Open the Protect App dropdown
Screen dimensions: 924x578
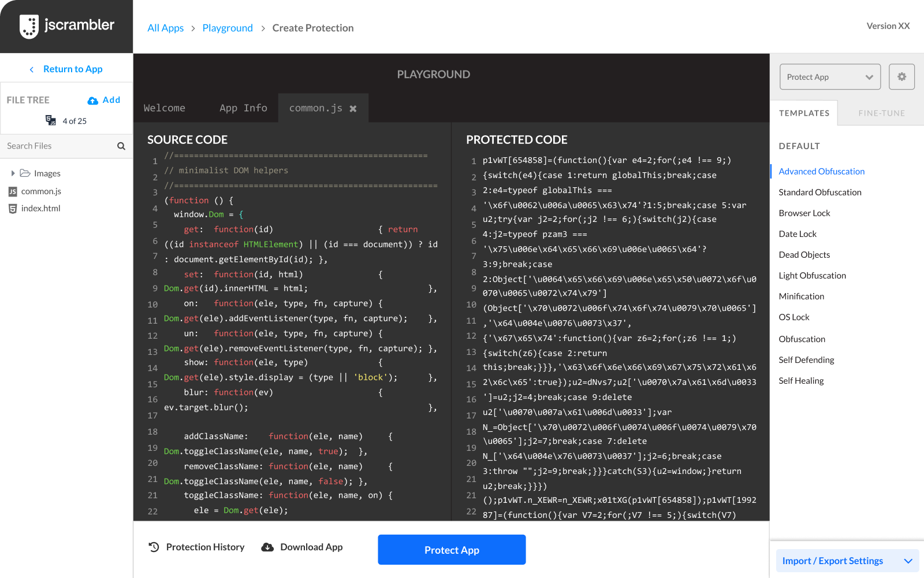pyautogui.click(x=830, y=77)
